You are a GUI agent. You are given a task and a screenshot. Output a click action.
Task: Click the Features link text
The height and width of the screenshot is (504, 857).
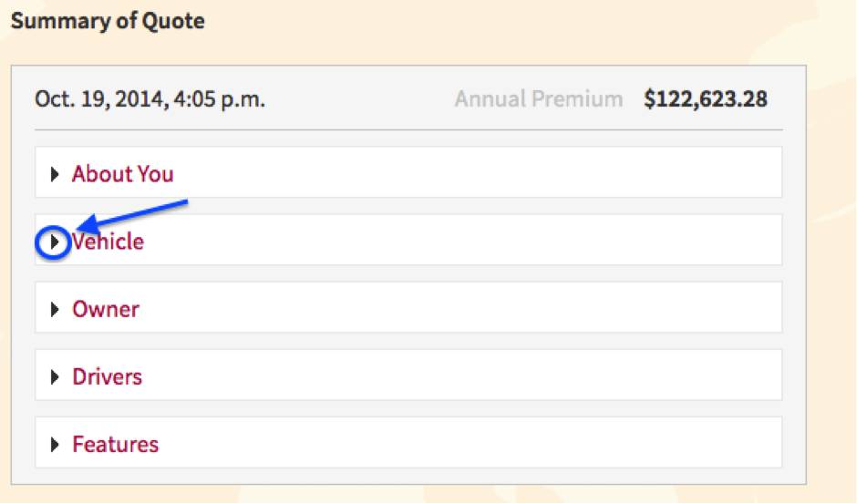(x=116, y=444)
